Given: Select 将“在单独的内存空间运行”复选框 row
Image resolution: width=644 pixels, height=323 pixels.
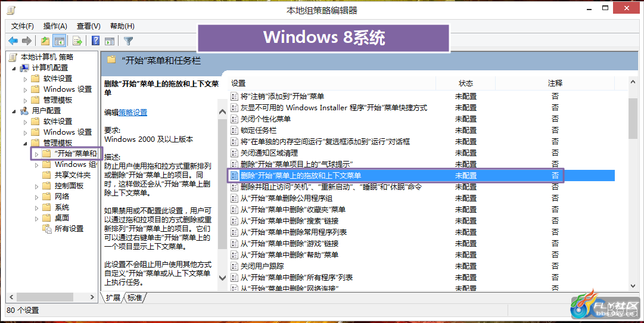Looking at the screenshot, I should coord(421,142).
